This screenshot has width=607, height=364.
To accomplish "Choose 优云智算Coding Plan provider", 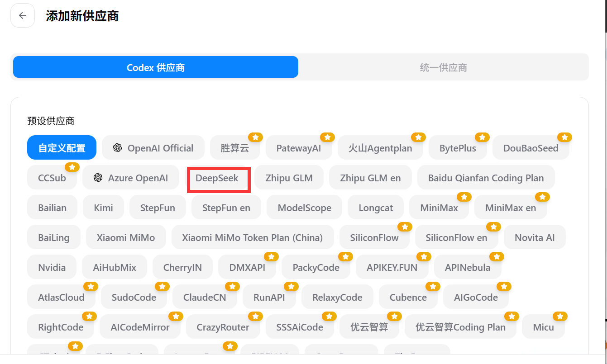I will point(461,326).
